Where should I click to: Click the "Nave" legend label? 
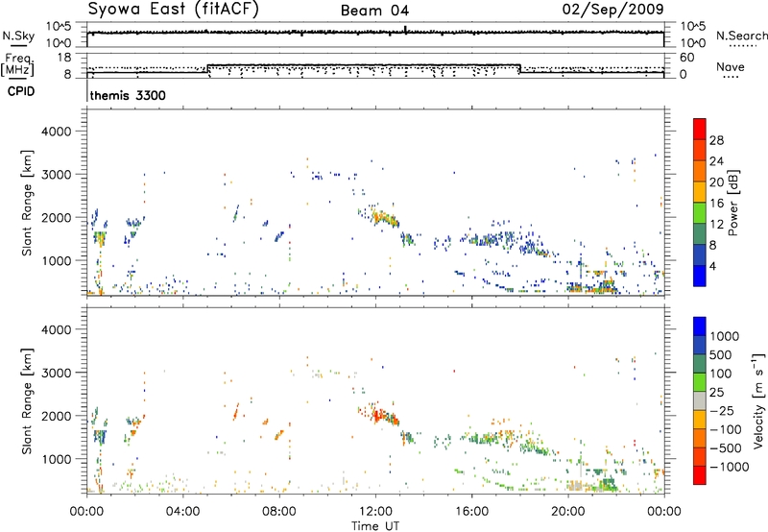(731, 66)
